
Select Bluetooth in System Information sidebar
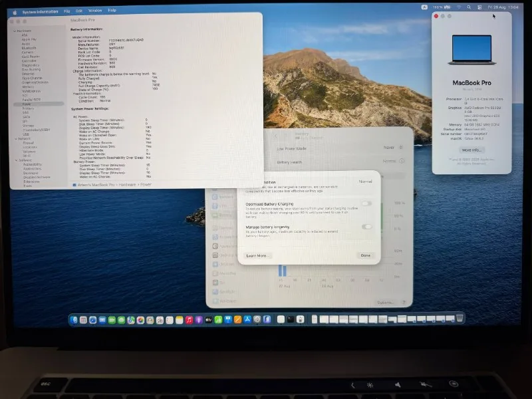29,48
